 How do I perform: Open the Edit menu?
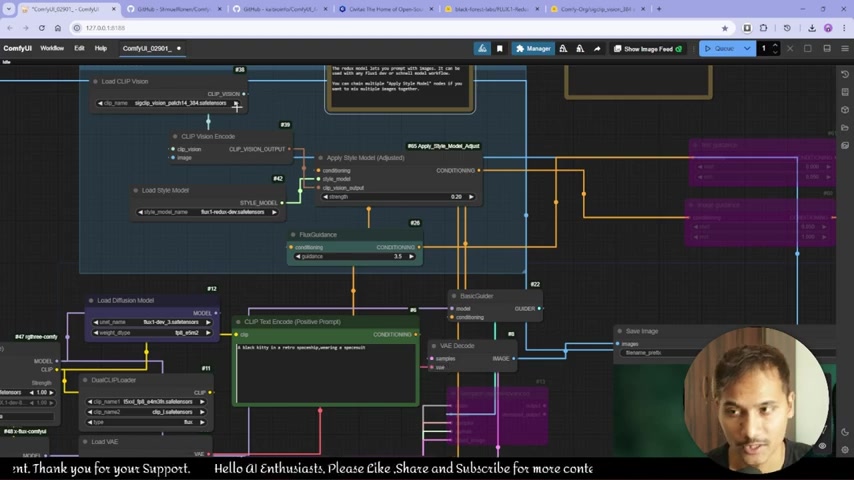click(x=79, y=48)
